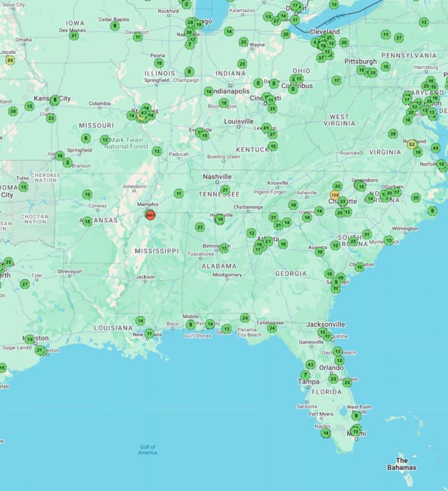The width and height of the screenshot is (448, 491).
Task: Click the 37 marker south of Cleveland
Action: [321, 58]
